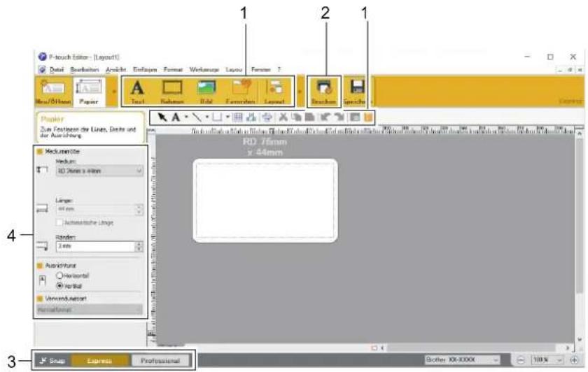Open the ? help menu
Viewport: 588px width, 372px height.
point(279,70)
